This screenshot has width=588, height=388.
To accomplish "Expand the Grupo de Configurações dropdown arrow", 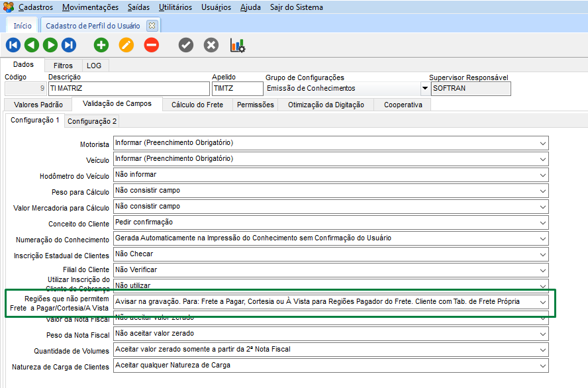I will (x=424, y=89).
